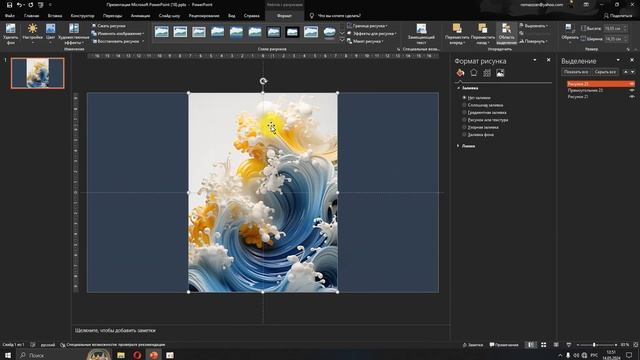Expand the picture styles gallery arrow
Image resolution: width=640 pixels, height=360 pixels.
click(x=342, y=40)
